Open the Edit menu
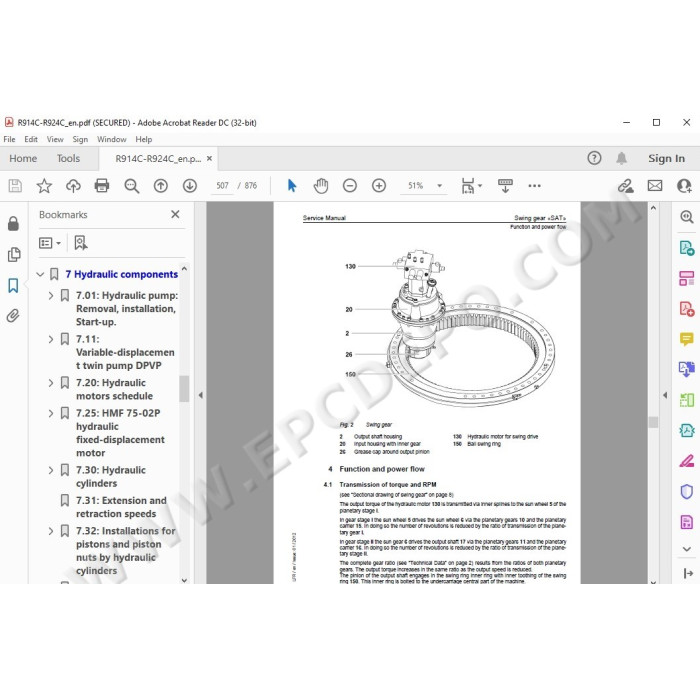700x700 pixels. (31, 139)
